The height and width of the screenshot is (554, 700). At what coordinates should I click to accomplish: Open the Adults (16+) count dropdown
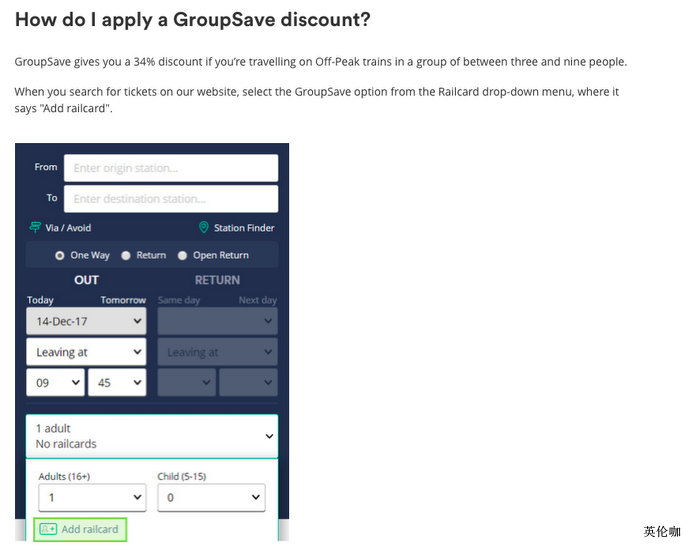[x=92, y=497]
